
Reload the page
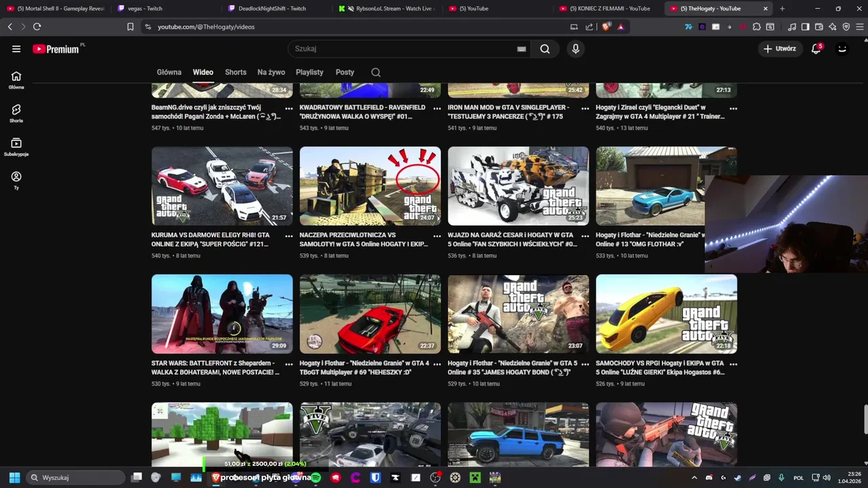click(37, 26)
